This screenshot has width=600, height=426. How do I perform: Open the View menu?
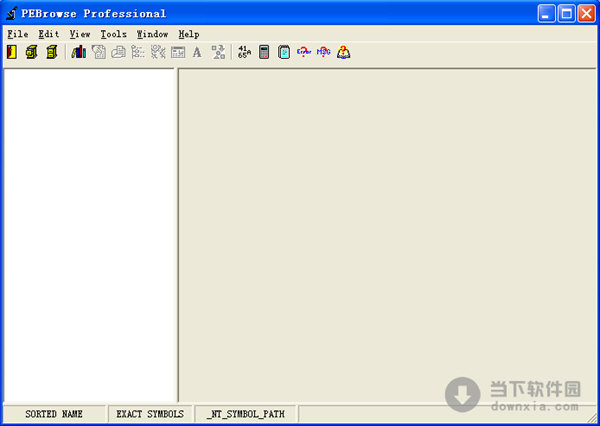pos(80,34)
